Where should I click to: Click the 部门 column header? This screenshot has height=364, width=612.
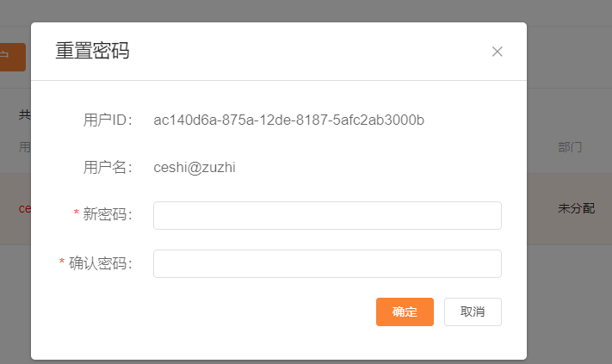tap(570, 147)
